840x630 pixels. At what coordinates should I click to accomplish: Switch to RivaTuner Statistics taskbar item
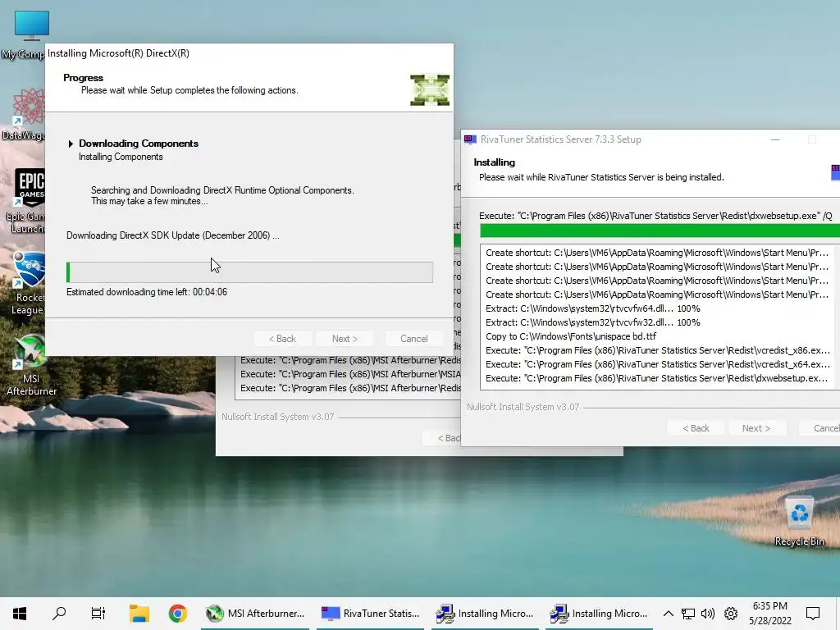[x=370, y=614]
